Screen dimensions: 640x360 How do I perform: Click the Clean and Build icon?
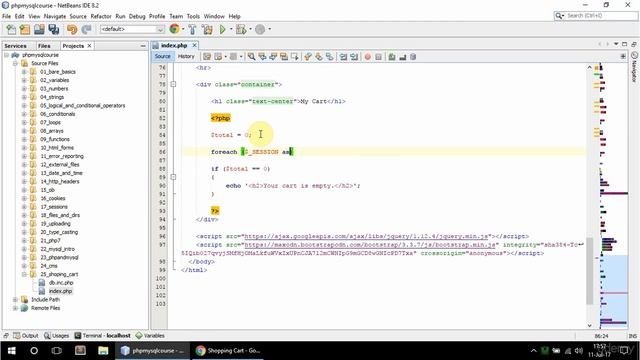click(207, 29)
